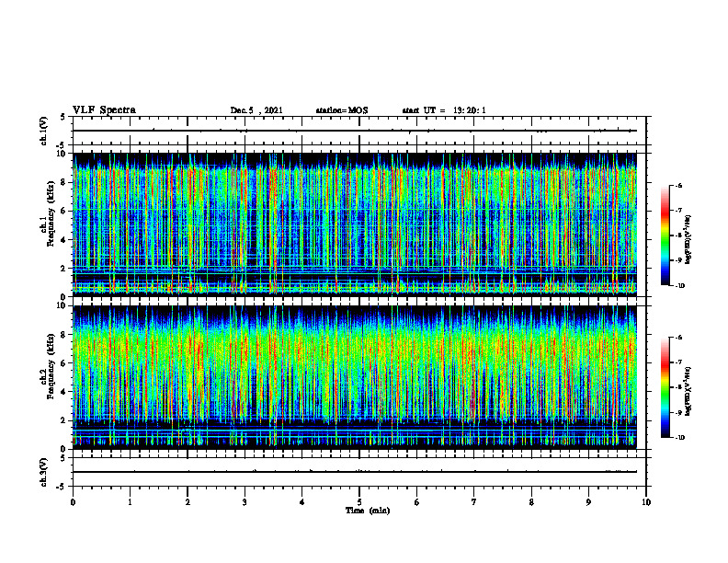The image size is (728, 563).
Task: Click the ch.1 color bar log(PSD) label
Action: (x=688, y=240)
